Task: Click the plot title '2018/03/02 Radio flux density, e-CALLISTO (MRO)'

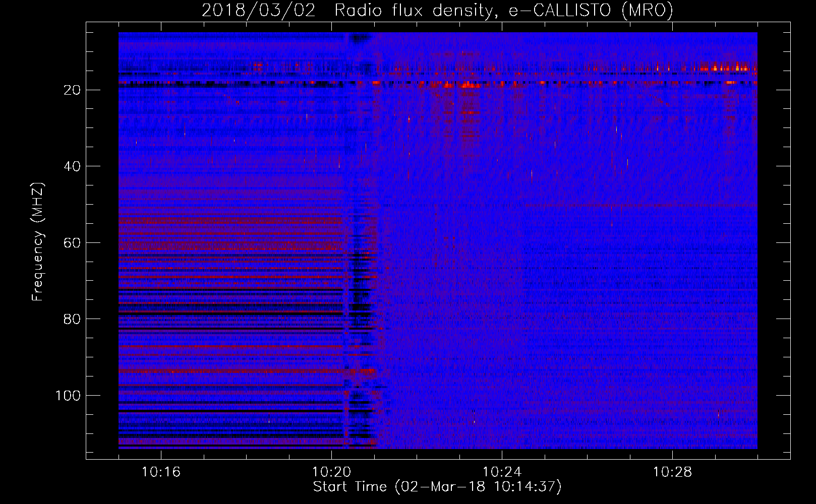Action: [437, 10]
